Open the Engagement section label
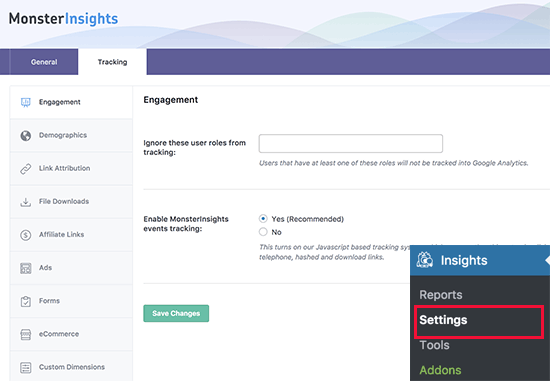This screenshot has width=550, height=381. pyautogui.click(x=60, y=102)
